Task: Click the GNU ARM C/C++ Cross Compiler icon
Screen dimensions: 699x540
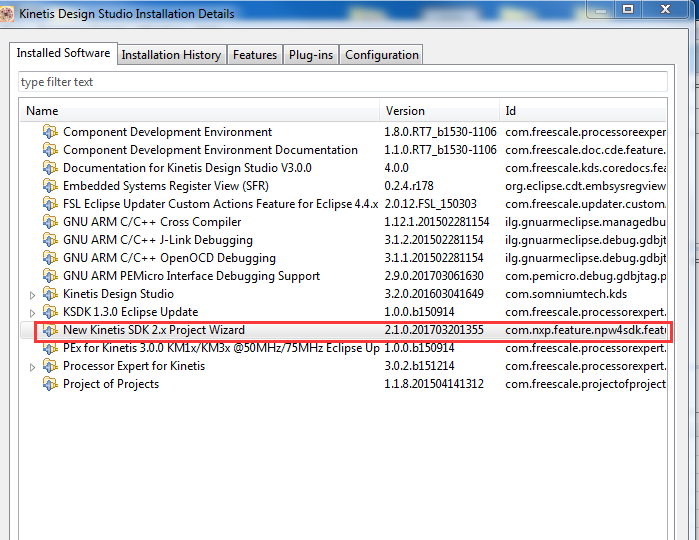Action: tap(50, 222)
